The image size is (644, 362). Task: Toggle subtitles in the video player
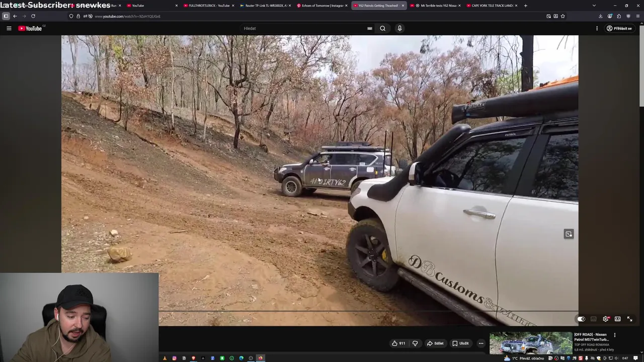pyautogui.click(x=594, y=319)
